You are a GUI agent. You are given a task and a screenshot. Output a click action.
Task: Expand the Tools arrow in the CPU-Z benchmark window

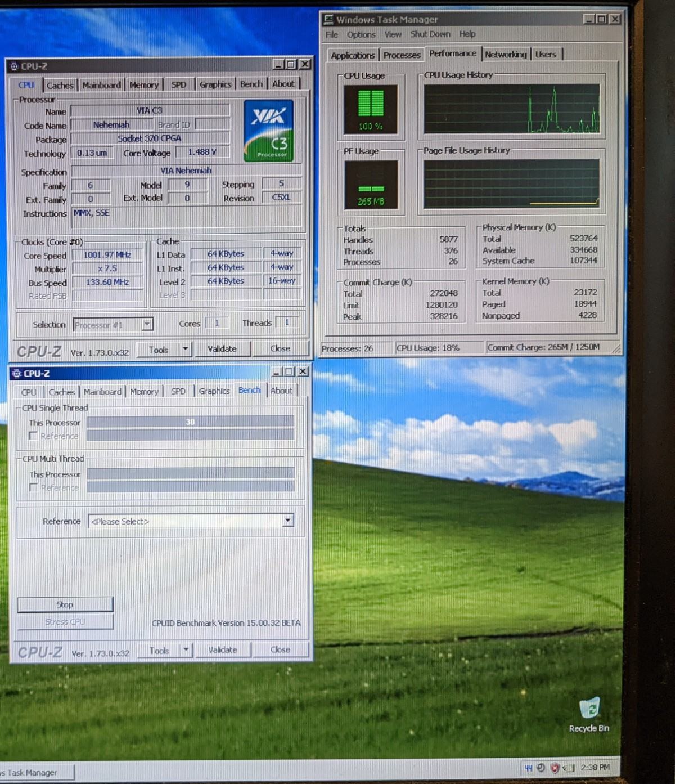[186, 650]
